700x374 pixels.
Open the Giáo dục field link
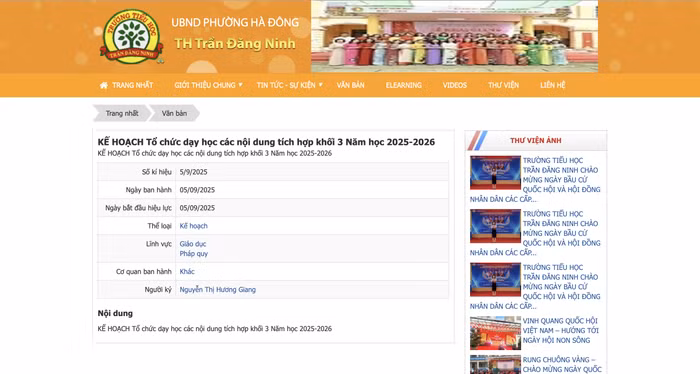click(192, 244)
